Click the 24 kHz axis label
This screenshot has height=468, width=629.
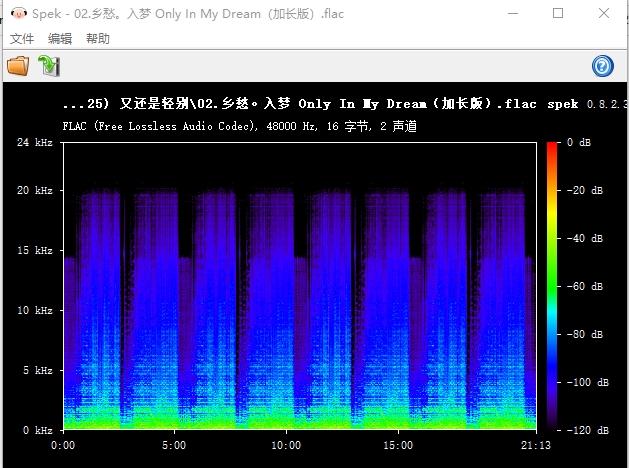coord(34,142)
